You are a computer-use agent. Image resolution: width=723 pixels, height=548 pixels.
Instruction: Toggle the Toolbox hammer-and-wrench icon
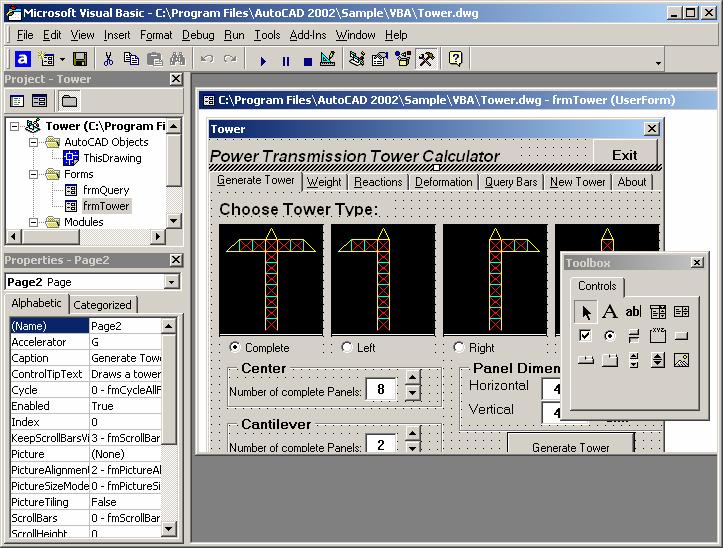426,60
